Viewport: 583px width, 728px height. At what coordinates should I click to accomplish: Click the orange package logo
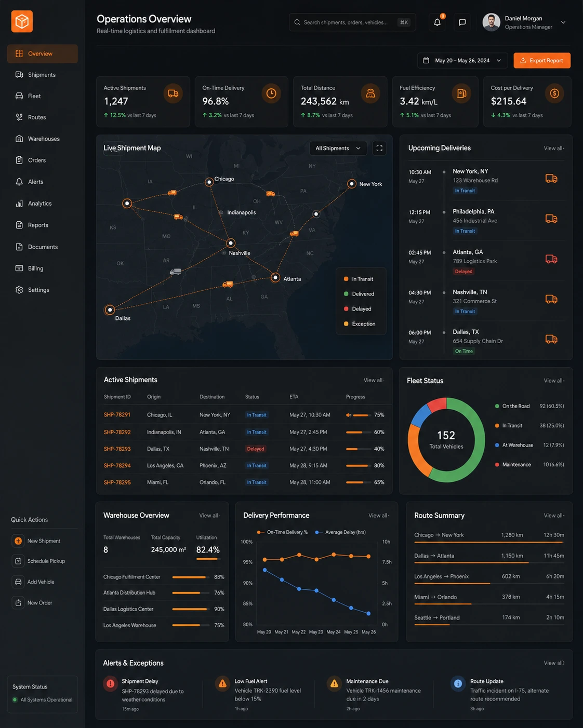[22, 21]
